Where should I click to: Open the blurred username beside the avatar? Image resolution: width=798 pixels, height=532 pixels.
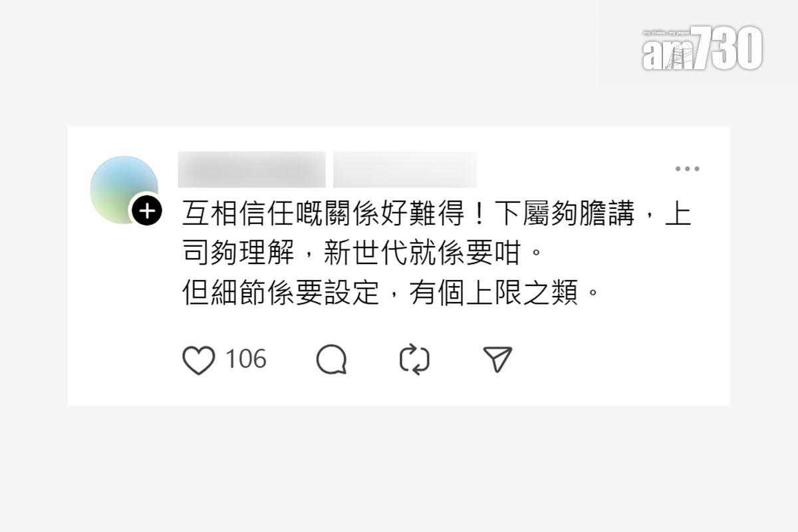coord(251,170)
